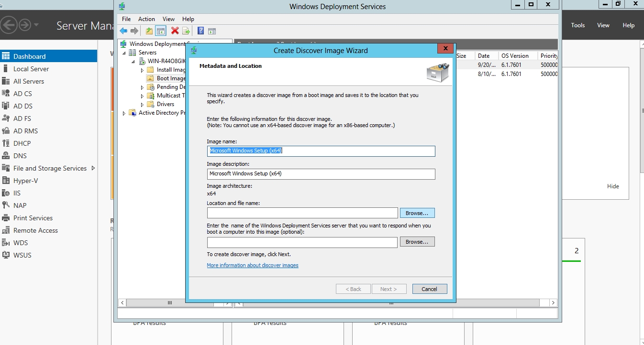Open the View menu in WDS window

(x=168, y=19)
